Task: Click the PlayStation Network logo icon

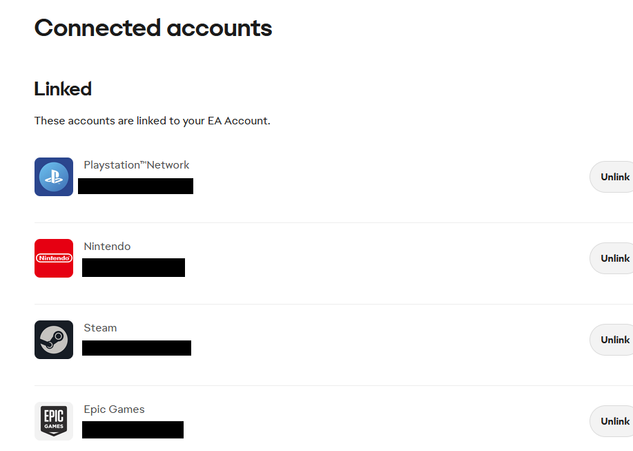Action: [54, 177]
